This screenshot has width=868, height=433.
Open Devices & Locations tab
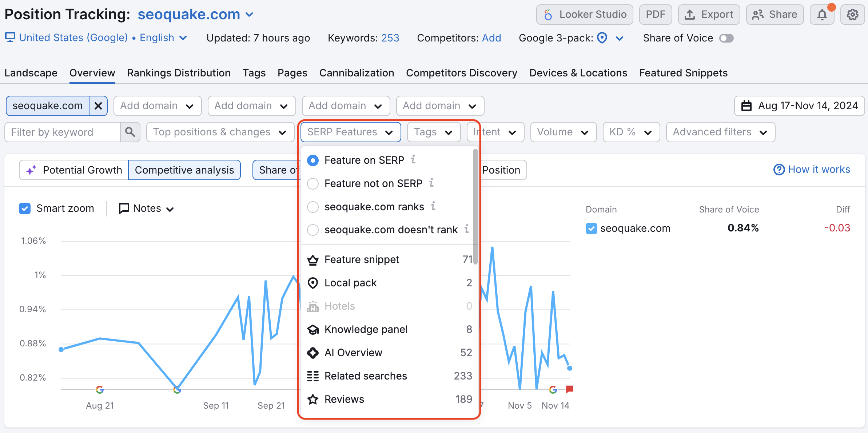pyautogui.click(x=578, y=73)
